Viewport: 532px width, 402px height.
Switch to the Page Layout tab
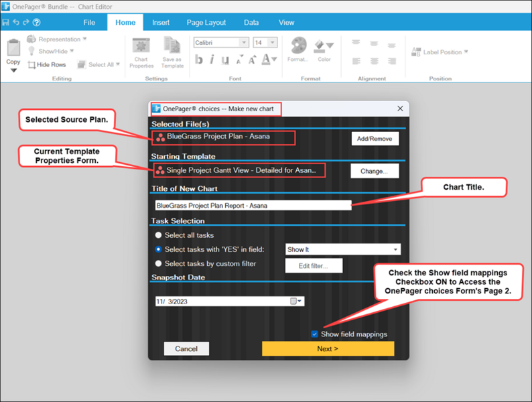click(x=206, y=22)
